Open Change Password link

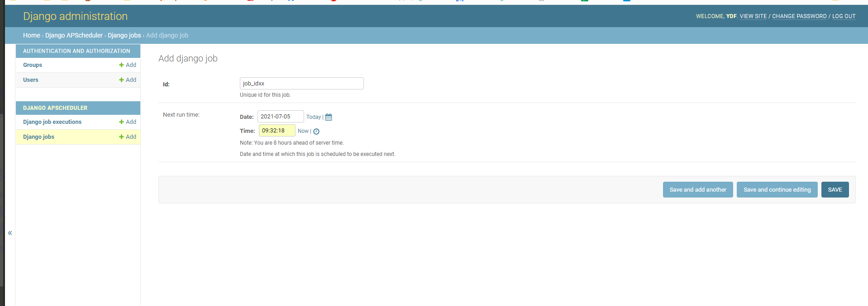[x=799, y=16]
